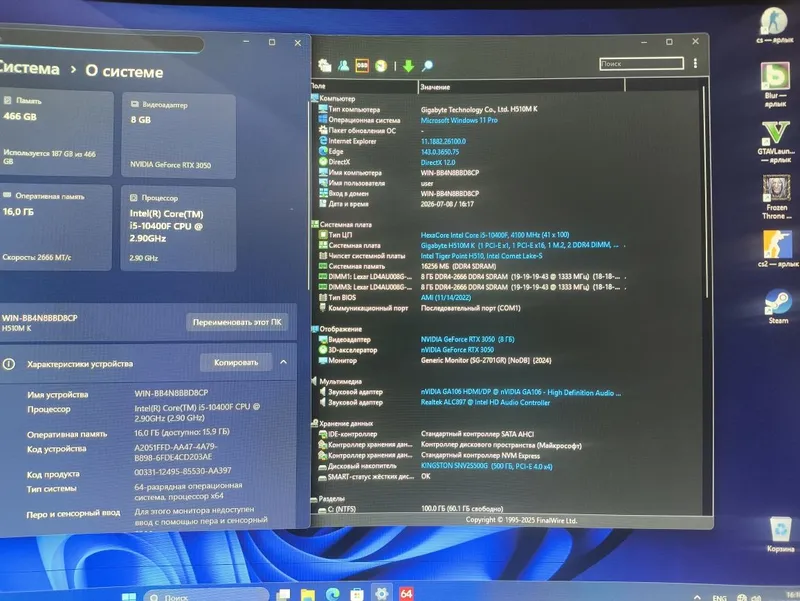Open the Microsoft Windows 11 Pro link
This screenshot has height=601, width=800.
(x=459, y=120)
